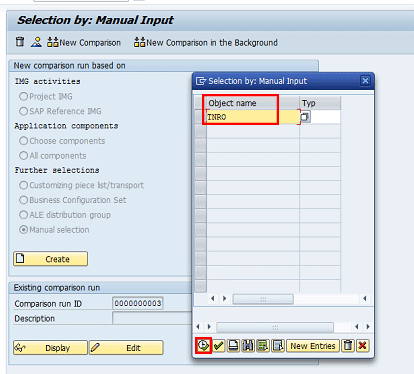Delete entry with dialog trash icon
Image resolution: width=414 pixels, height=374 pixels.
tap(348, 346)
